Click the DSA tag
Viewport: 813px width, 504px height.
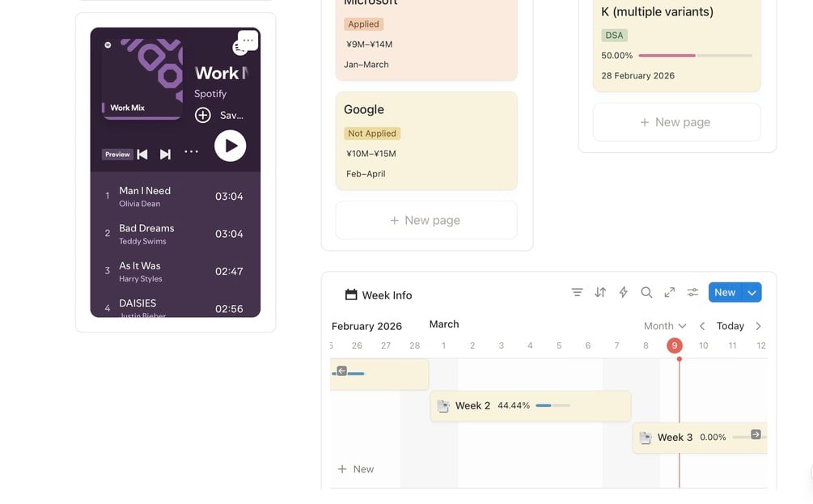coord(615,36)
